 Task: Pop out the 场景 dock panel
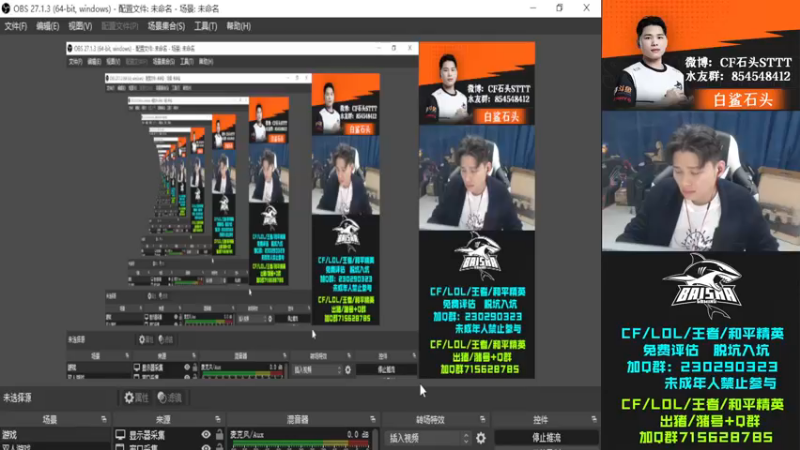104,419
